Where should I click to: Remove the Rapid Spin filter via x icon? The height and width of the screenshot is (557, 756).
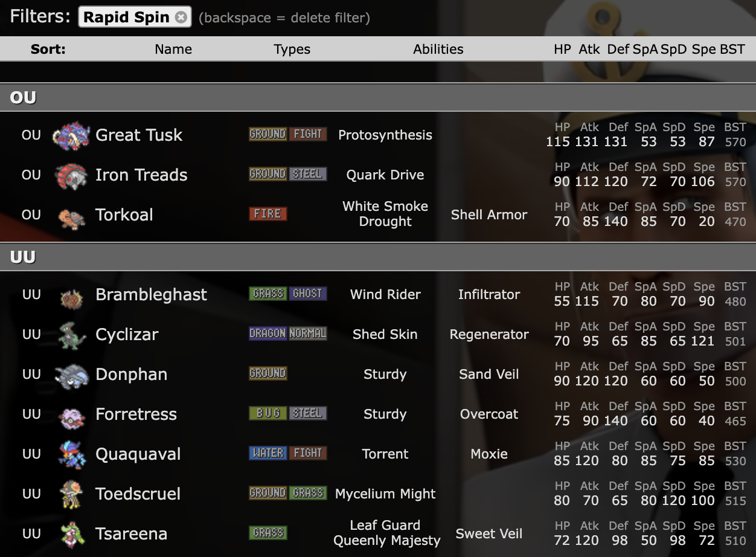(181, 18)
